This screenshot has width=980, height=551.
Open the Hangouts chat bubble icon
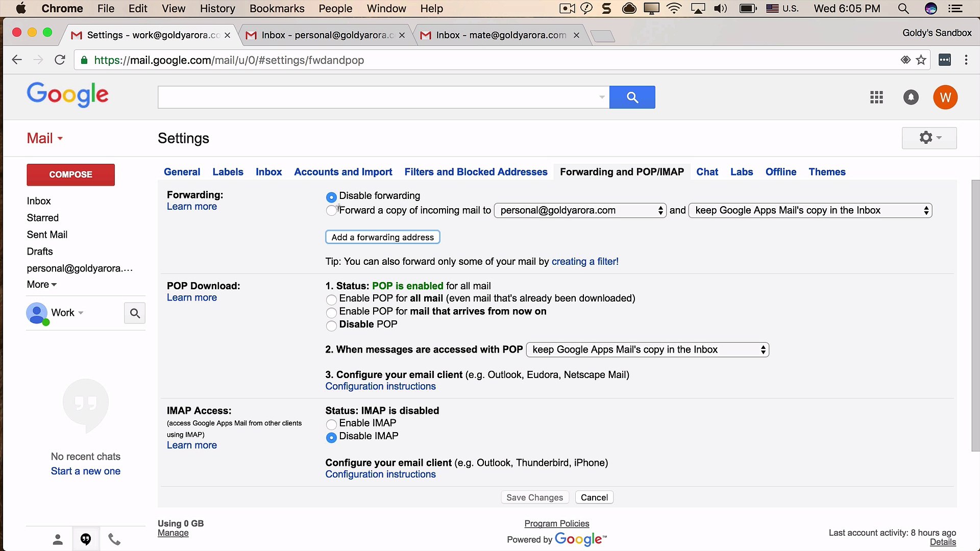pos(86,539)
